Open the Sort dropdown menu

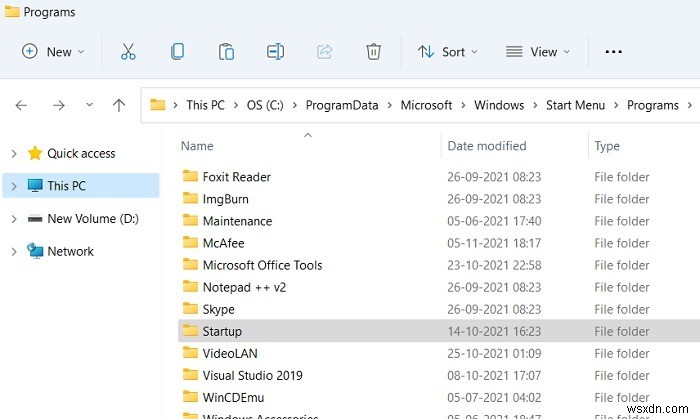[448, 52]
